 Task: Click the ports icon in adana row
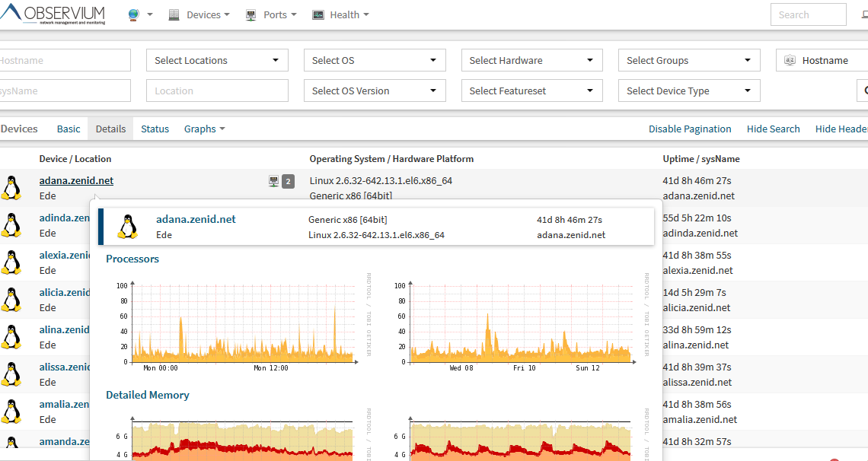coord(273,181)
